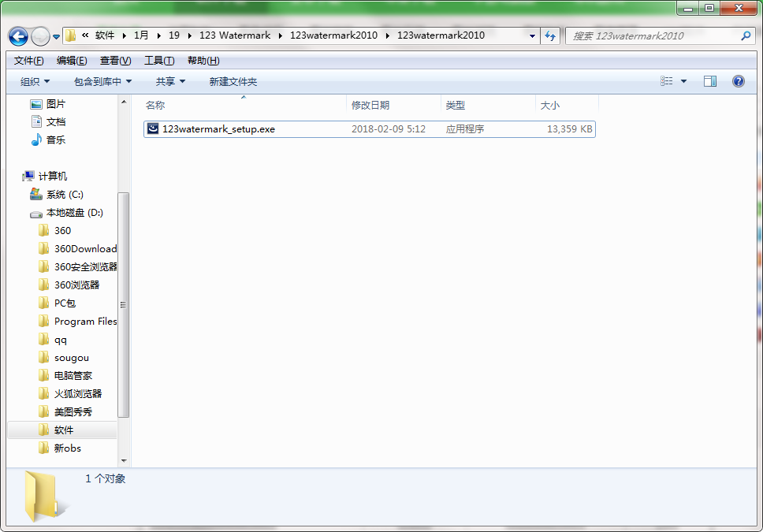Open the 编辑(E) menu
The width and height of the screenshot is (763, 532).
click(72, 61)
